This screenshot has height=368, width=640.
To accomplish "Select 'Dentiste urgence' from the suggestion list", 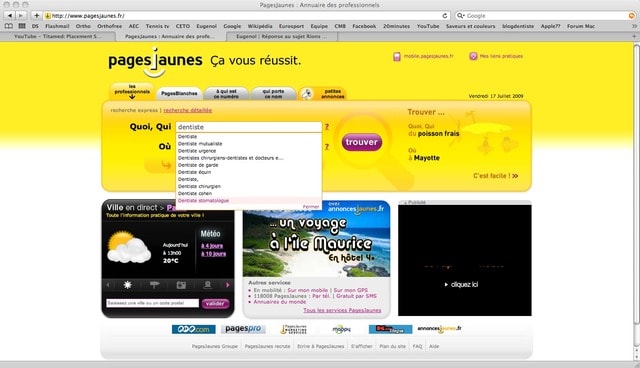I will coord(197,151).
